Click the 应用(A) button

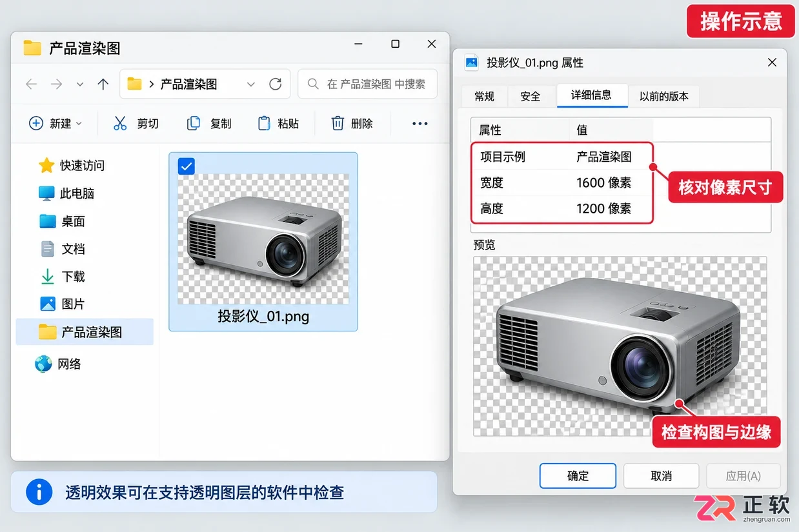pos(743,476)
